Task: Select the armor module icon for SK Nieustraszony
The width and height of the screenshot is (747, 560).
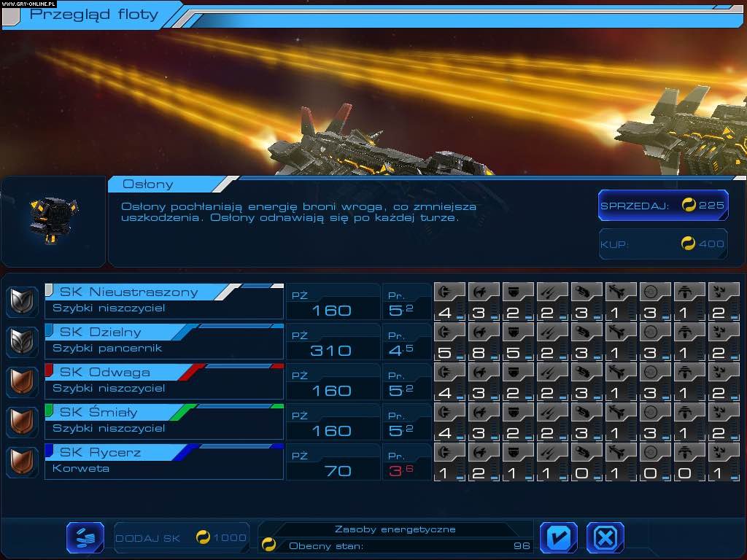Action: [x=518, y=292]
